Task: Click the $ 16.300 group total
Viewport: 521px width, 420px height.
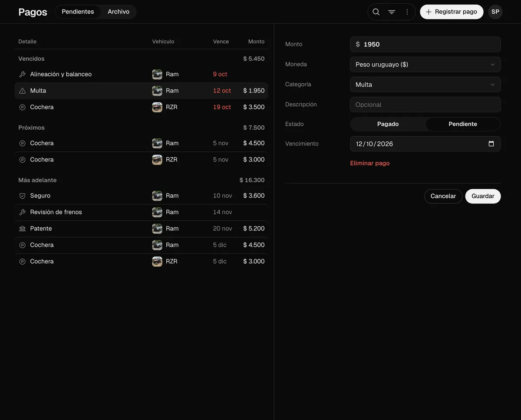Action: point(252,180)
